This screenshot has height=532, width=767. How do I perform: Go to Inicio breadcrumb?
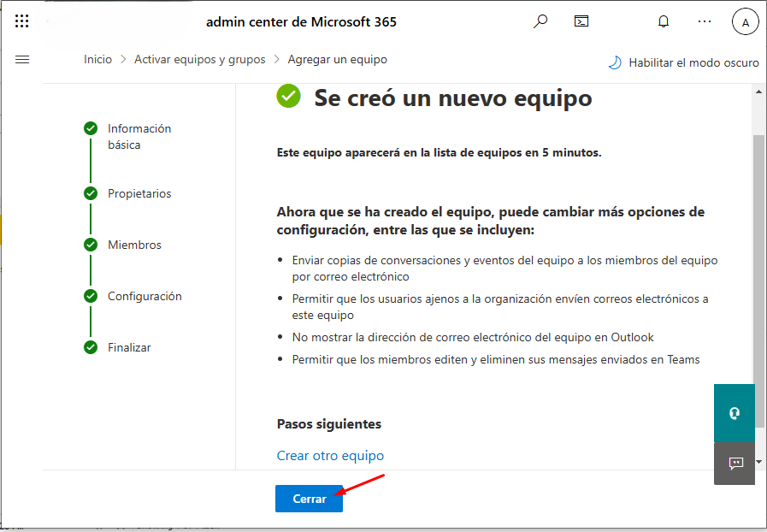tap(97, 59)
